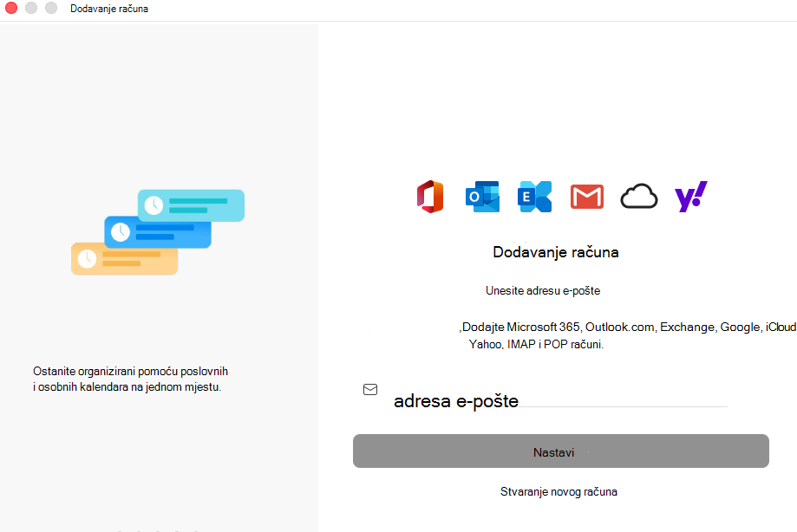Click the zoom window button
Viewport: 797px width, 532px height.
click(x=51, y=8)
